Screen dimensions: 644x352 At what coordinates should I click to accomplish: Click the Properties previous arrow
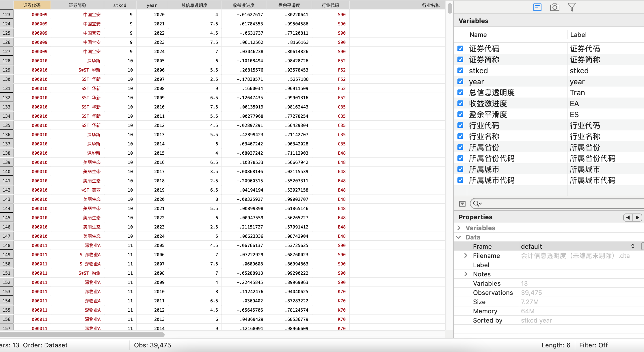[628, 218]
